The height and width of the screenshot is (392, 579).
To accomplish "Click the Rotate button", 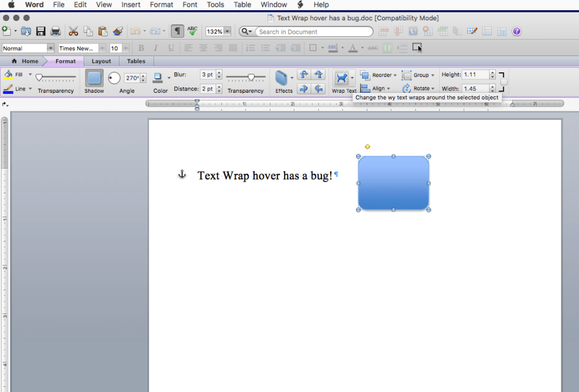I will coord(418,88).
